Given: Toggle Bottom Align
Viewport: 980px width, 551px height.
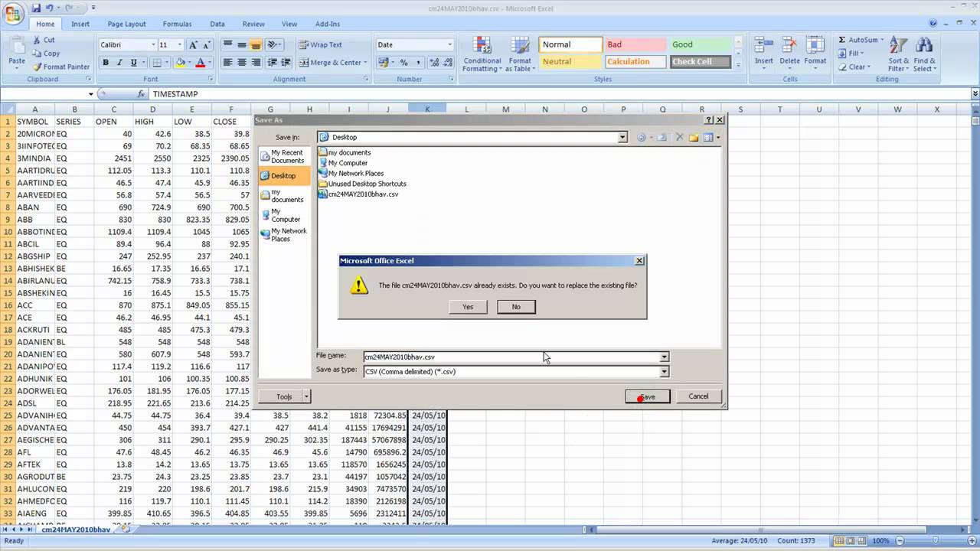Looking at the screenshot, I should 256,45.
